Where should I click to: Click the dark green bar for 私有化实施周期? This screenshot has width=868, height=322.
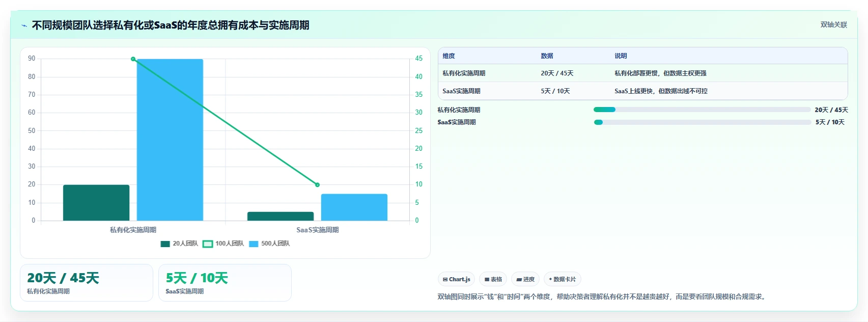coord(96,203)
